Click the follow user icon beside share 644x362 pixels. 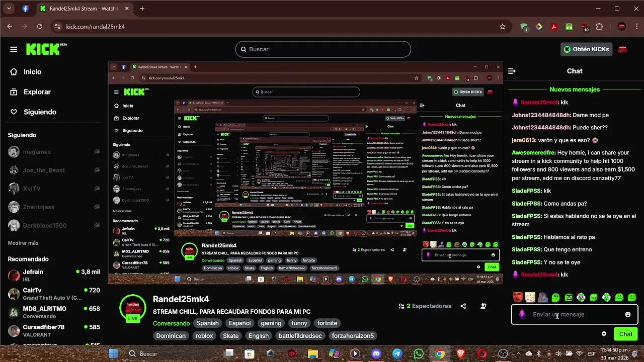point(484,306)
